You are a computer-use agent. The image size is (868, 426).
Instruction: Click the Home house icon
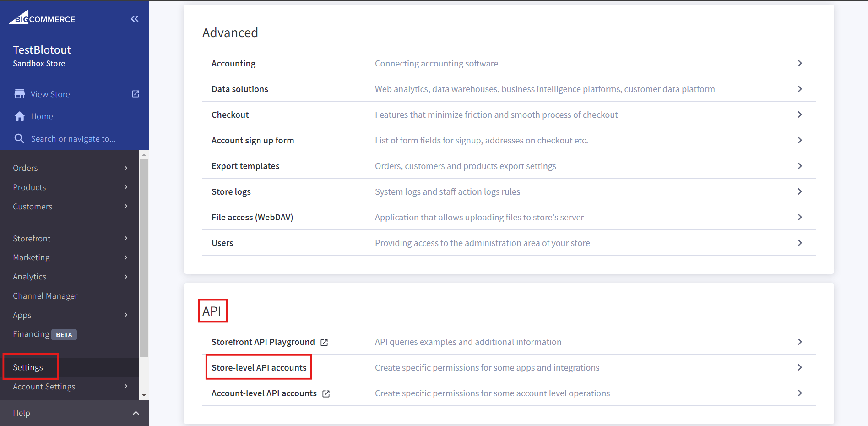click(20, 116)
